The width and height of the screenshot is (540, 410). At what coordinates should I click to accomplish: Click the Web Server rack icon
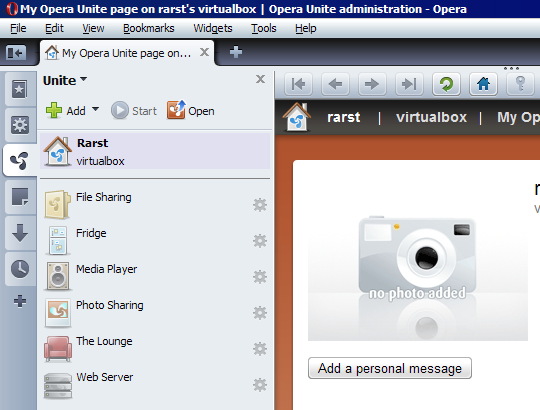[x=58, y=386]
